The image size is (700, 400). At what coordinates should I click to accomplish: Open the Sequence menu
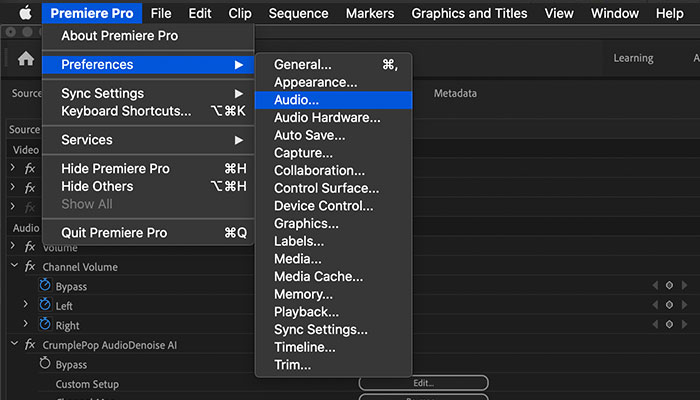[298, 13]
